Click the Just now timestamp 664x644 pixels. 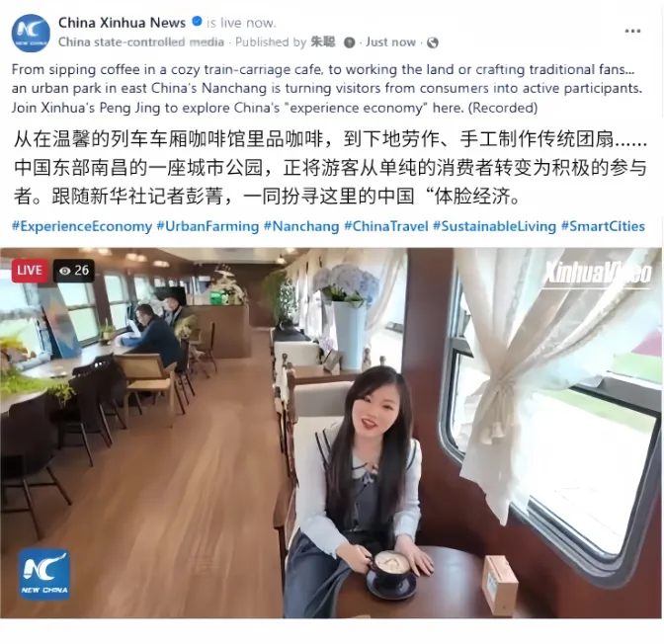click(x=391, y=41)
